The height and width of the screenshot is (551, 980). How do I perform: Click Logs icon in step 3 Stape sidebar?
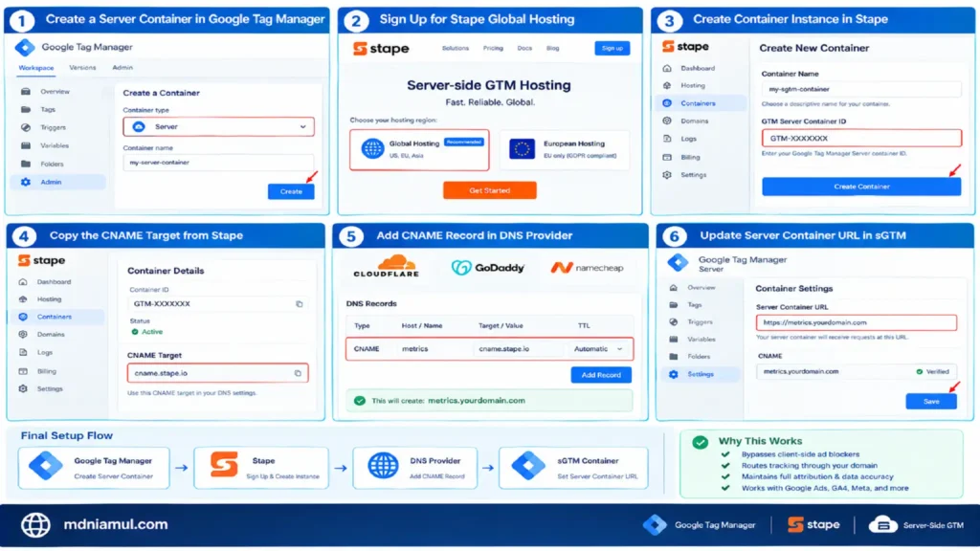coord(667,139)
